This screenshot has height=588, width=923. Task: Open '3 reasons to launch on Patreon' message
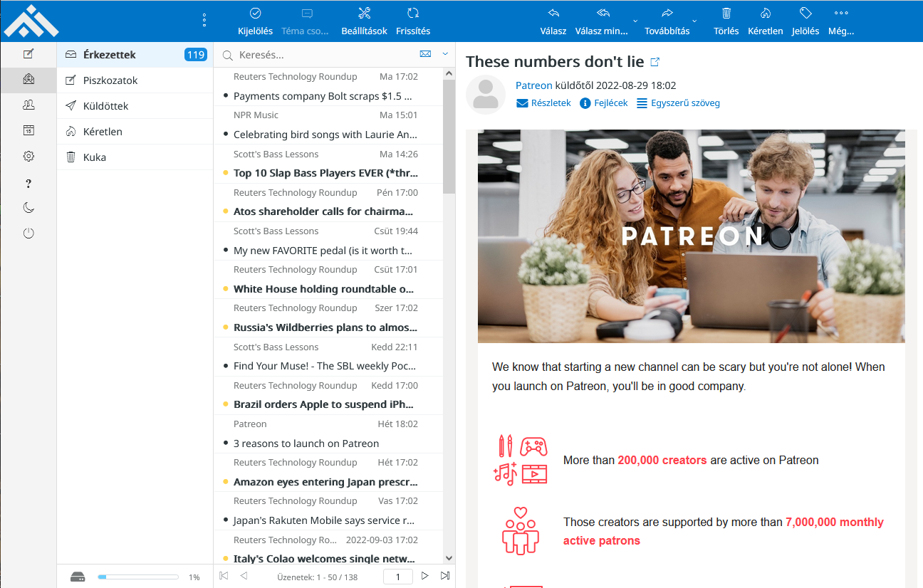pyautogui.click(x=328, y=434)
